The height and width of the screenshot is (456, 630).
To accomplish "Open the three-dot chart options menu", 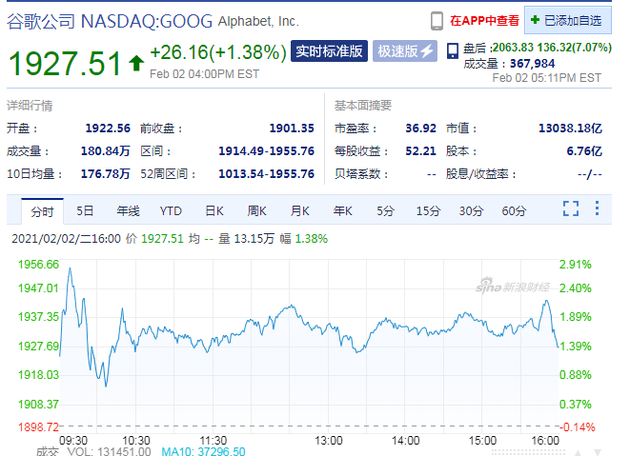I will point(597,208).
